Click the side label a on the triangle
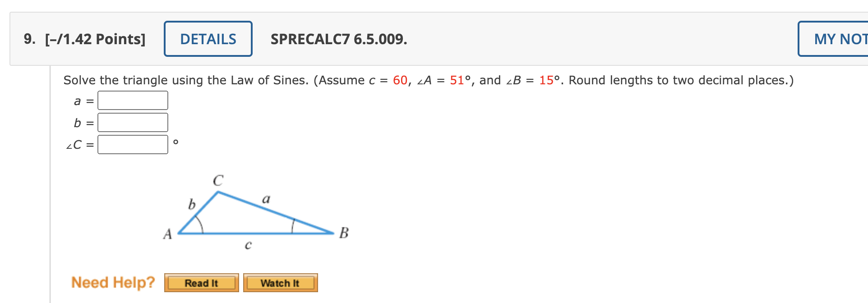 click(x=266, y=199)
